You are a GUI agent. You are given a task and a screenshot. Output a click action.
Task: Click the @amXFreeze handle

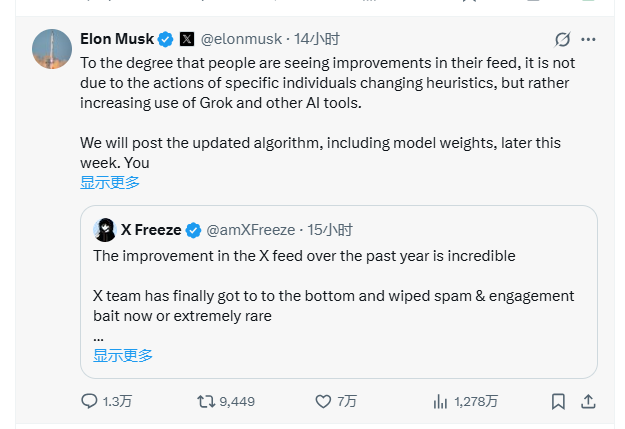click(252, 230)
